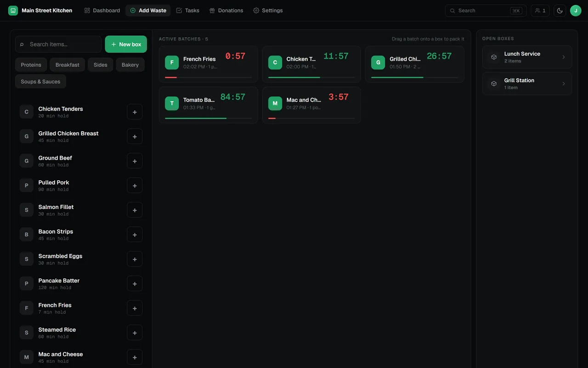588x368 pixels.
Task: Click the 26:57 timer on Grilled Chicken batch
Action: 439,56
